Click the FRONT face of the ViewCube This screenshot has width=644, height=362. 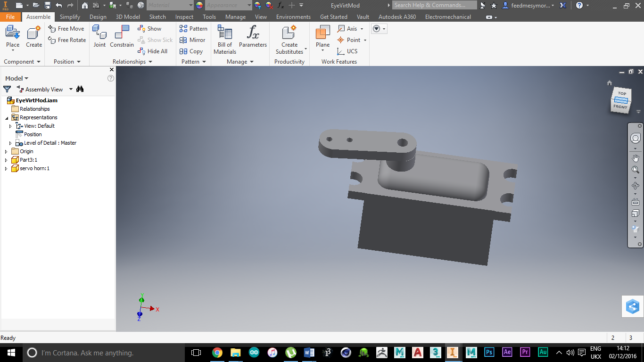pos(620,107)
